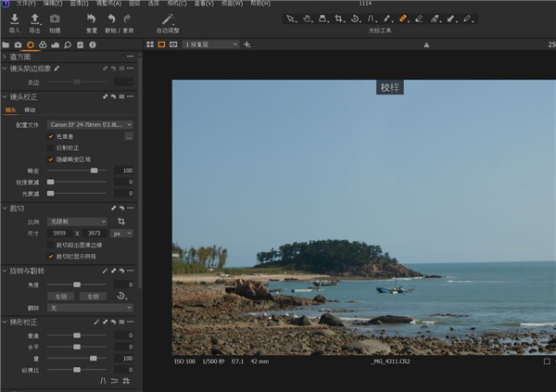Open the 图像(I) menu
The width and height of the screenshot is (556, 392).
coord(79,3)
